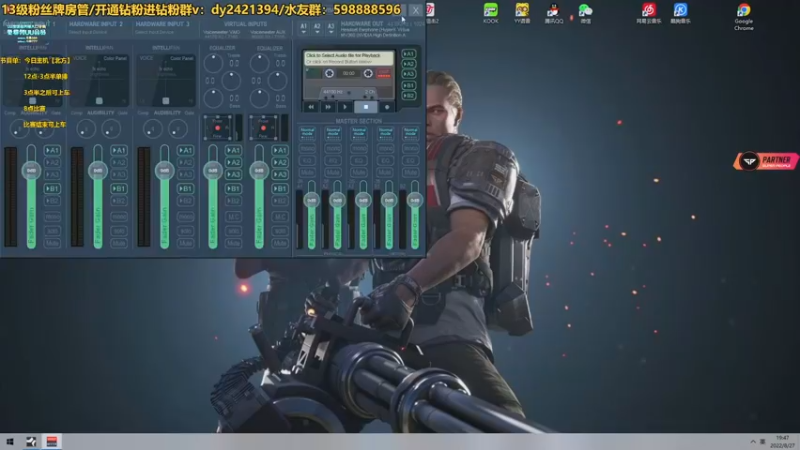Enable recorder output A2
The width and height of the screenshot is (800, 450).
click(409, 64)
